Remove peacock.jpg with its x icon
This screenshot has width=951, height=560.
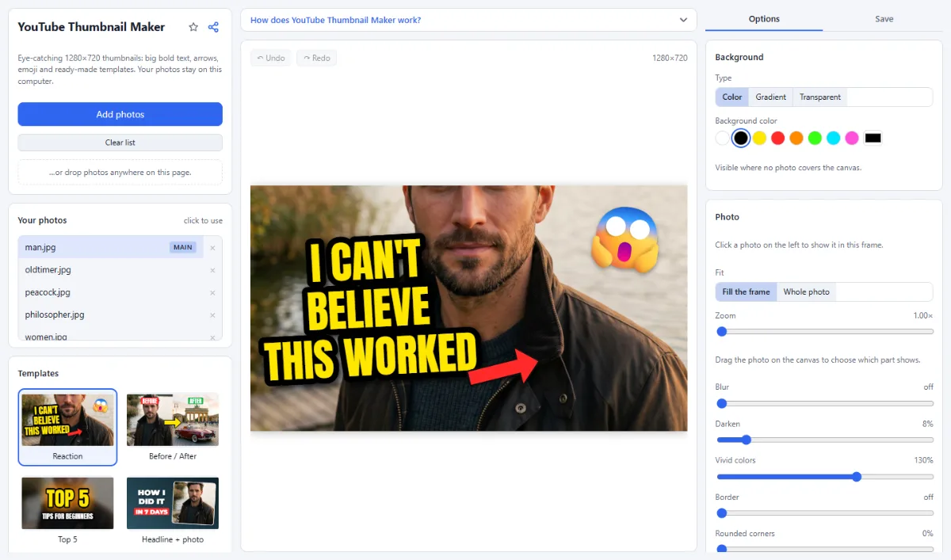[x=212, y=293]
